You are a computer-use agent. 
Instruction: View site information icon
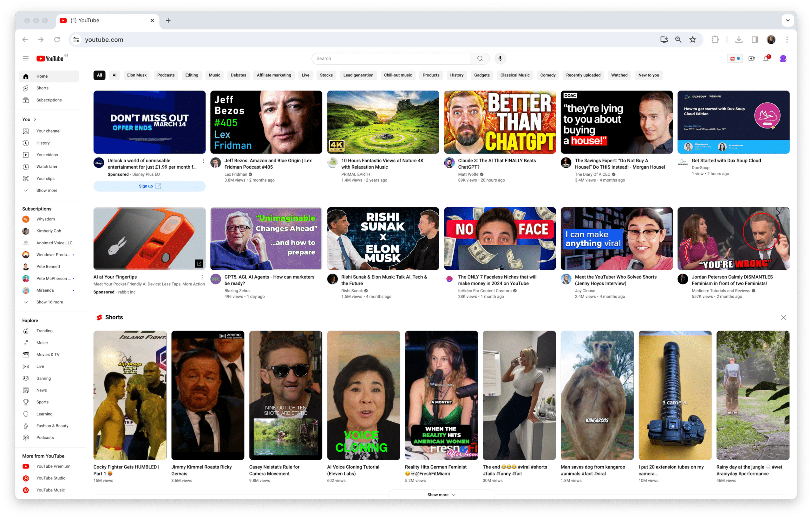click(x=76, y=39)
